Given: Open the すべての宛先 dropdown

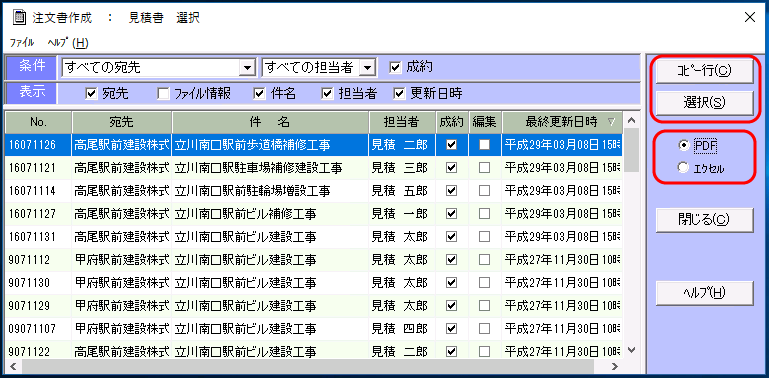Looking at the screenshot, I should point(248,68).
